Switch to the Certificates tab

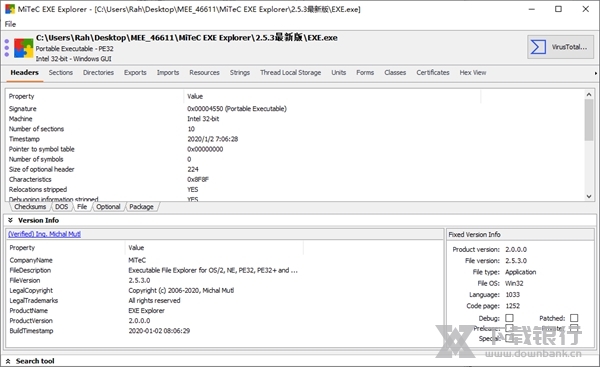tap(433, 73)
